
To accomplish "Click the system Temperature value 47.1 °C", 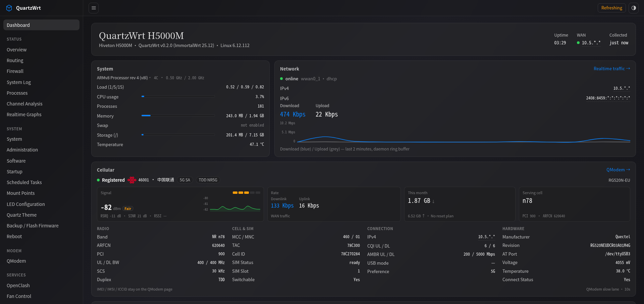I will click(x=257, y=144).
